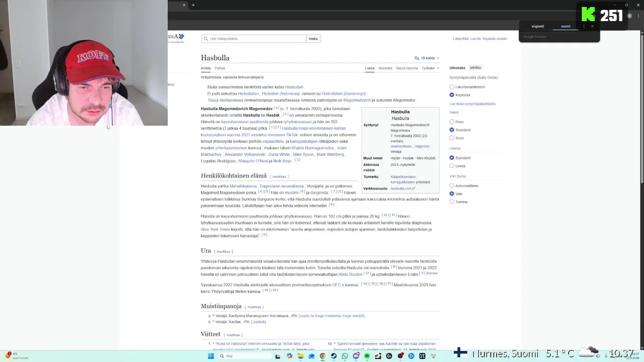Expand the 19 kieltä language dropdown

(x=427, y=58)
